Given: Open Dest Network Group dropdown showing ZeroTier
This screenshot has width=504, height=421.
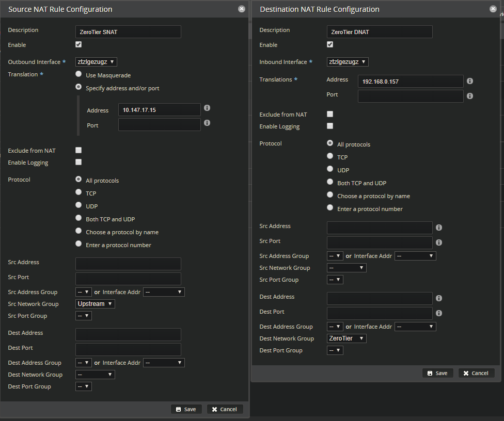Looking at the screenshot, I should click(x=346, y=338).
